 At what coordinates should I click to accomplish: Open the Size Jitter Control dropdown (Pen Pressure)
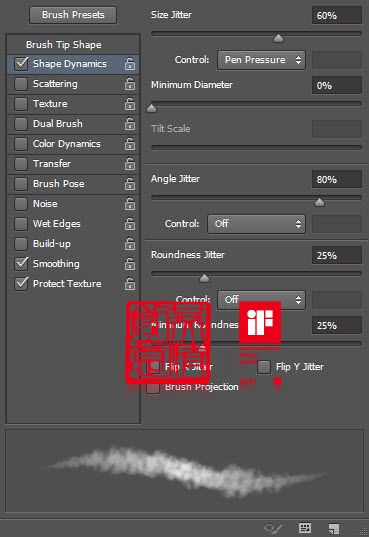coord(261,60)
